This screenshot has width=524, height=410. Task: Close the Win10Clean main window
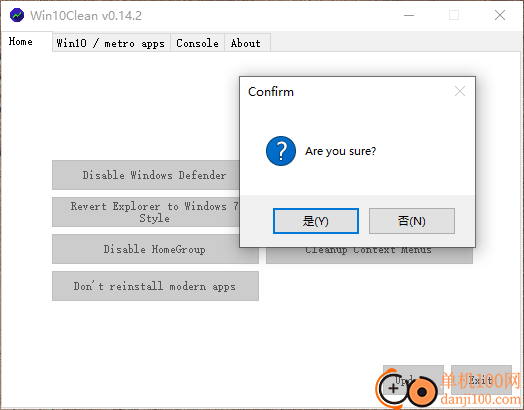(500, 15)
